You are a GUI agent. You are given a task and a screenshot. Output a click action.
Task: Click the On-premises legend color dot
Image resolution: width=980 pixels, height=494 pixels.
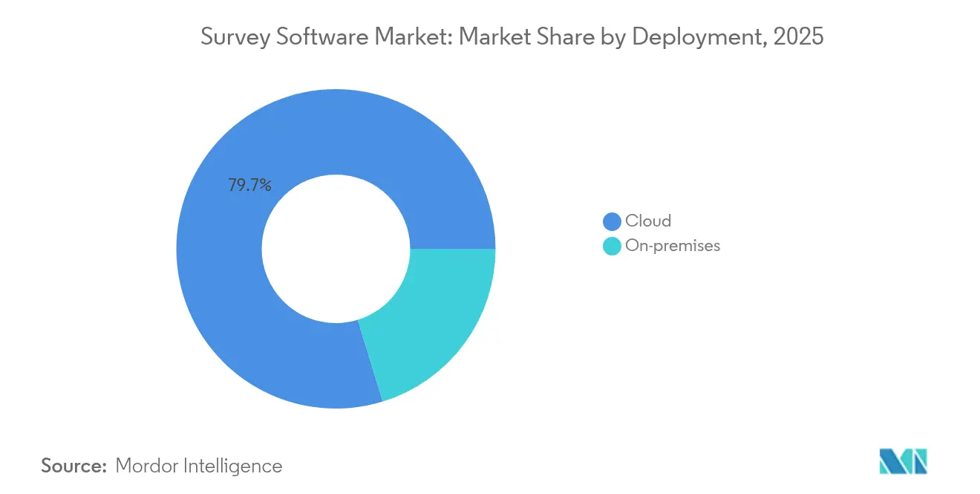click(x=612, y=246)
